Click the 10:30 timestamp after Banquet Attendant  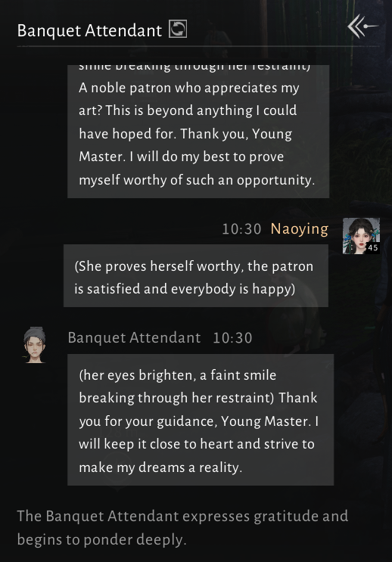coord(233,338)
